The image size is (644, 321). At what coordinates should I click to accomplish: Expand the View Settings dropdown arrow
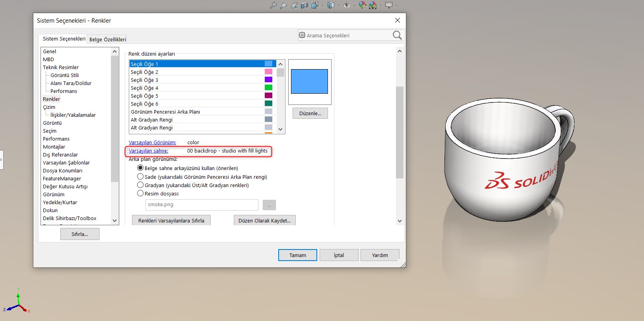tap(396, 5)
